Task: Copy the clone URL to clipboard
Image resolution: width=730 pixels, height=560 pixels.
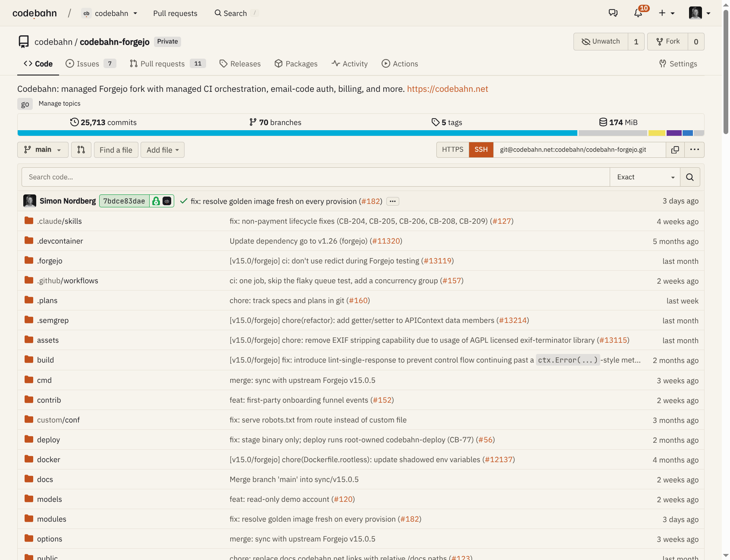Action: (675, 150)
